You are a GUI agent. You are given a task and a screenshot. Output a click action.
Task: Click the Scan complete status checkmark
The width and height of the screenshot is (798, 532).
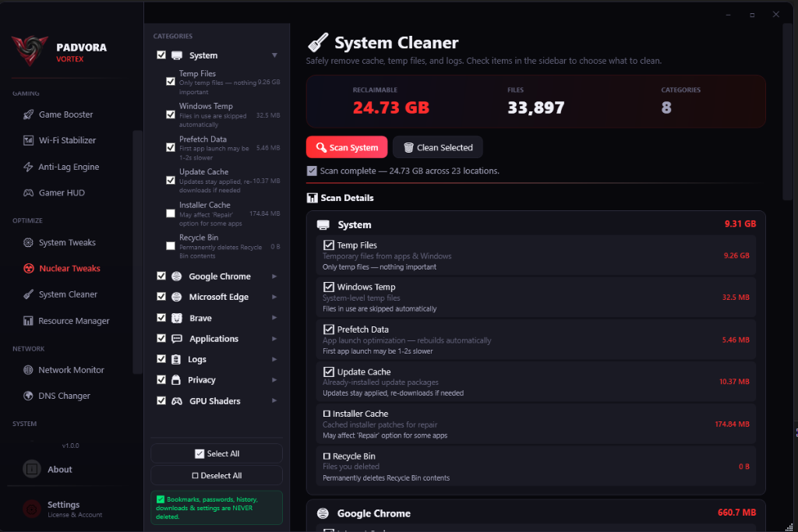pos(312,171)
